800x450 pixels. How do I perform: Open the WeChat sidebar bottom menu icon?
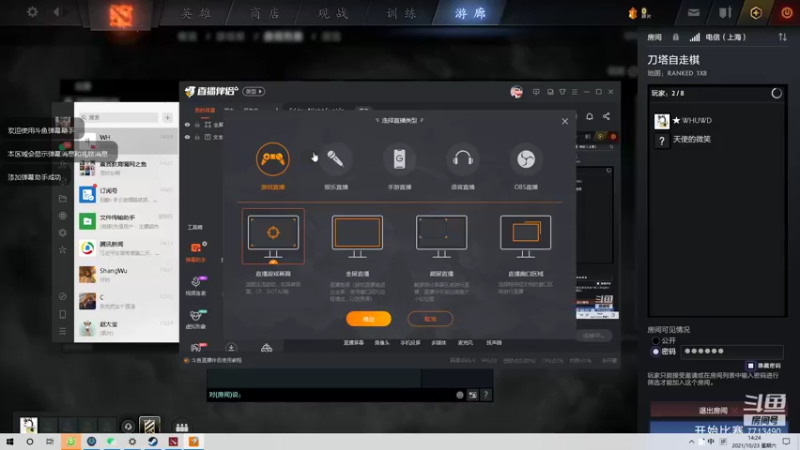(x=63, y=331)
